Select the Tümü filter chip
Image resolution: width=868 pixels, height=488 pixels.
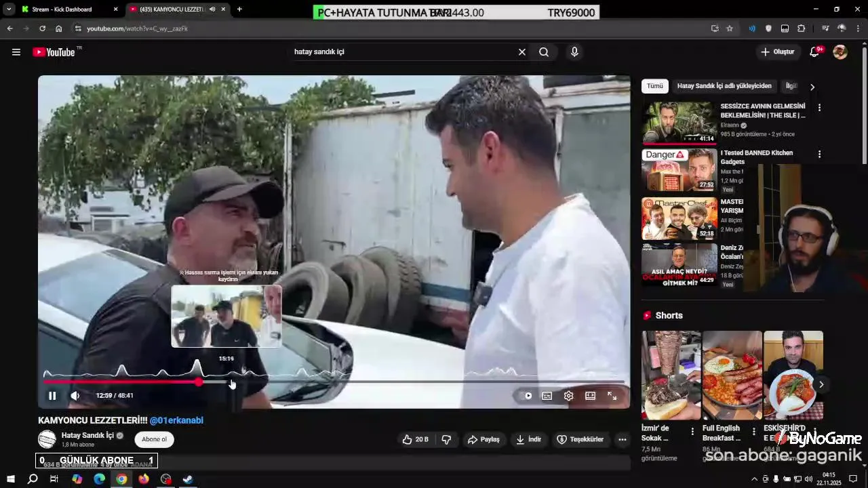(x=654, y=86)
